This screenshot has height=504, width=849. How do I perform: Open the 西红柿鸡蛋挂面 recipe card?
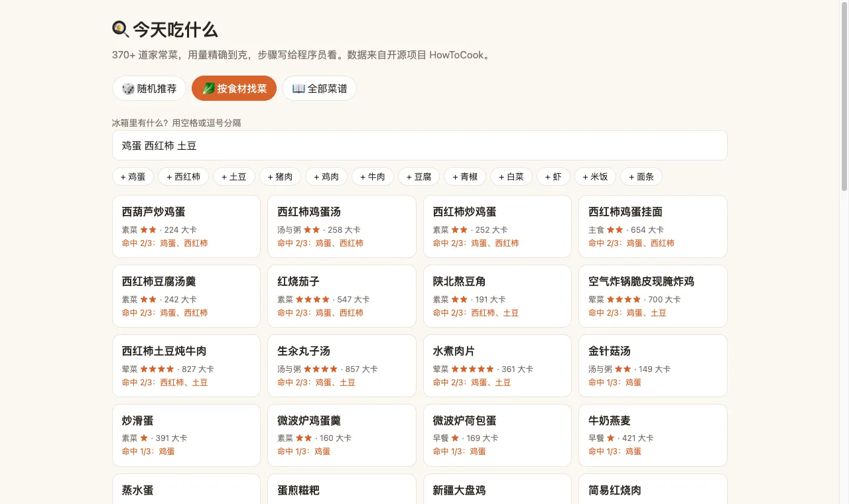tap(653, 226)
